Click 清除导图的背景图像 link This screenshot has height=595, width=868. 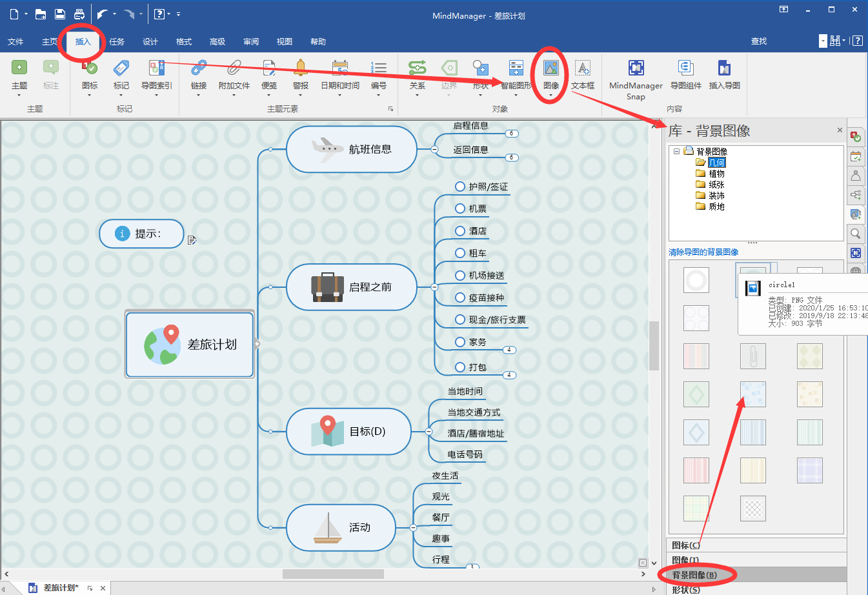(703, 252)
